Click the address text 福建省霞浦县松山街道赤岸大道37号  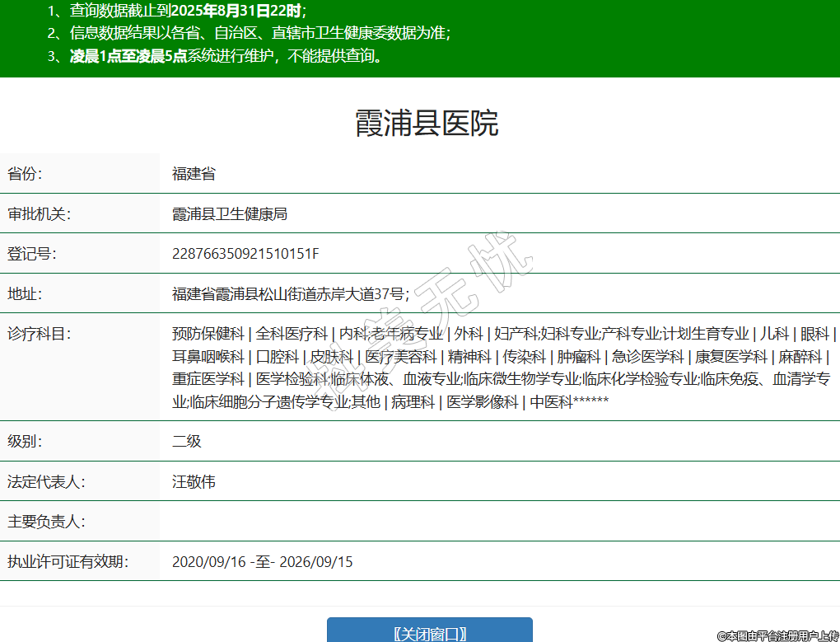pos(290,294)
